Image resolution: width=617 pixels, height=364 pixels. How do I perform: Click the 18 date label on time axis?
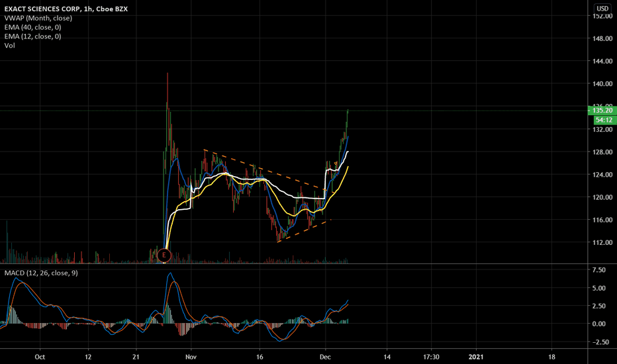tap(551, 357)
